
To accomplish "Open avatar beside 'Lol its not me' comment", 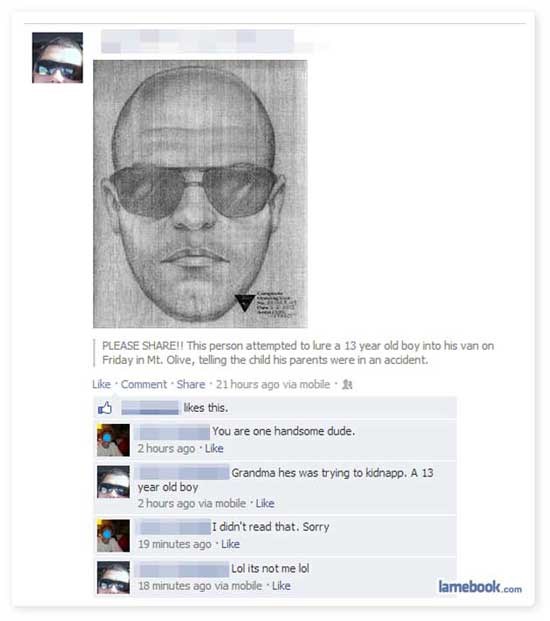I will tap(113, 577).
